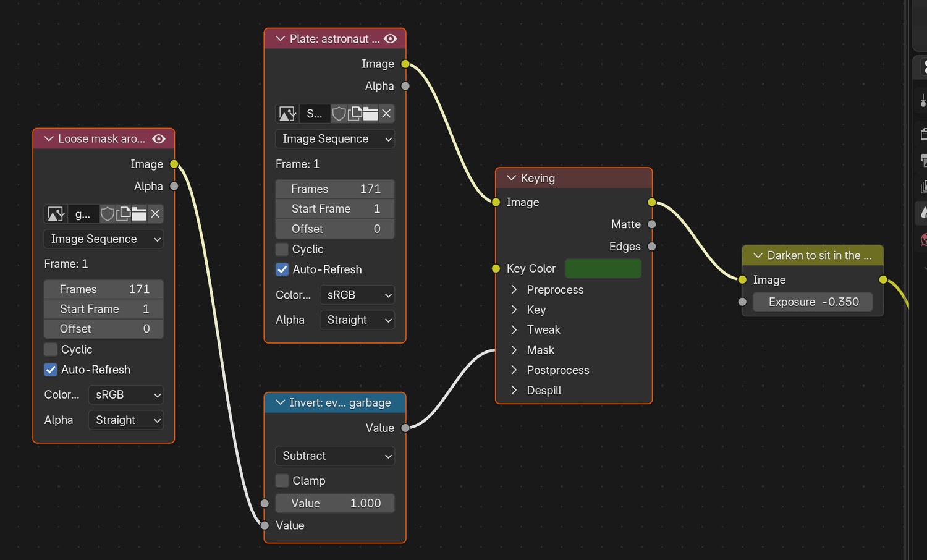The height and width of the screenshot is (560, 927).
Task: Unlink image with X in Loose mask node
Action: (155, 214)
